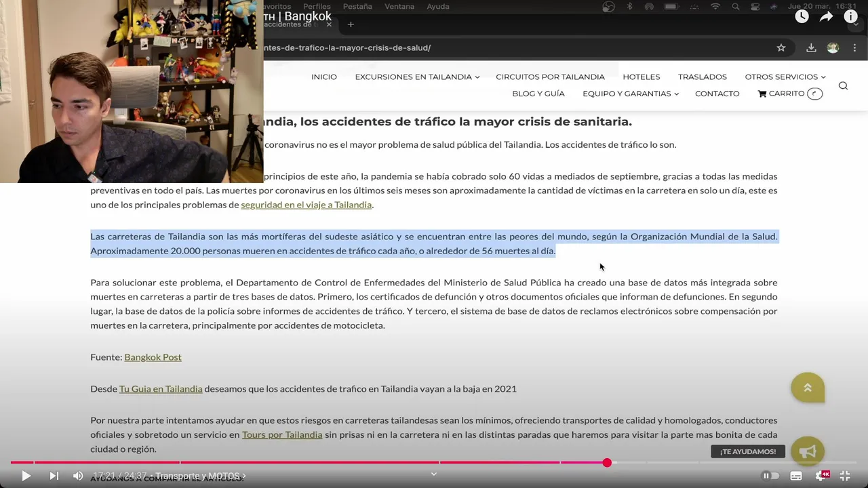Close the current browser tab
This screenshot has height=488, width=868.
pyautogui.click(x=329, y=24)
